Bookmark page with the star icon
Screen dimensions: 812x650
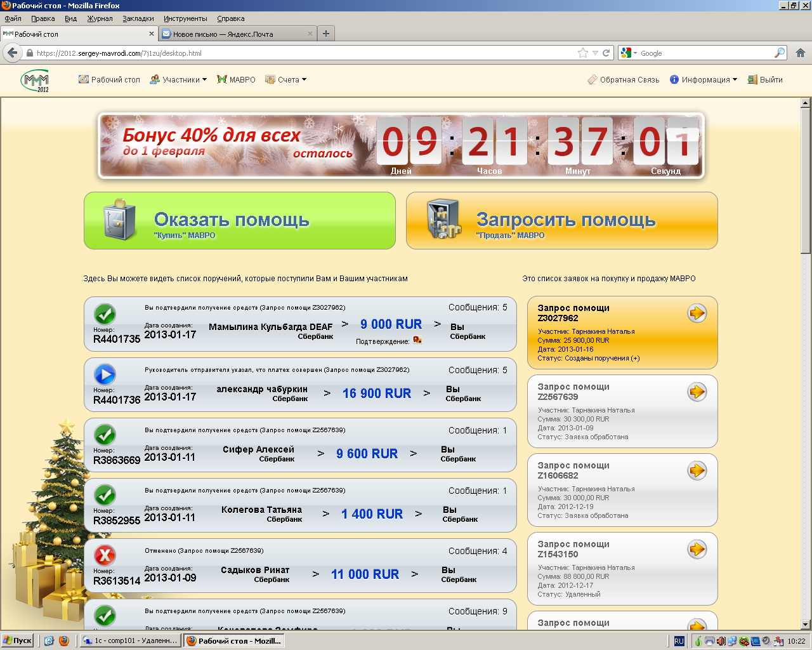tap(583, 53)
